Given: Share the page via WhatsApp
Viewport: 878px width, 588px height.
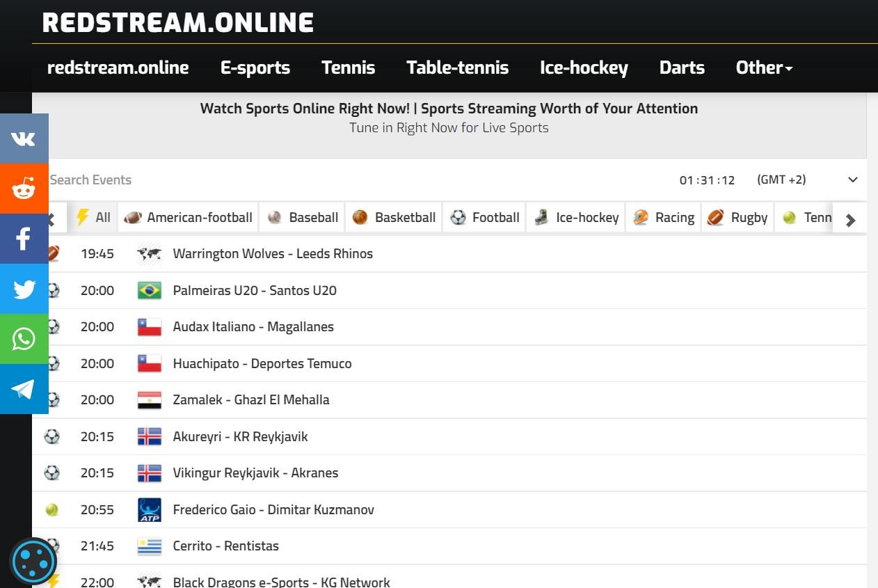Looking at the screenshot, I should point(24,339).
